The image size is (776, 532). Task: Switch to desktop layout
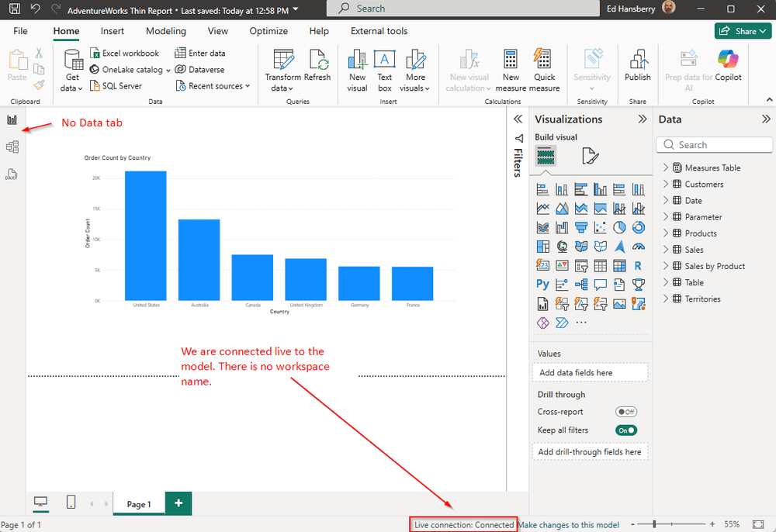click(40, 503)
